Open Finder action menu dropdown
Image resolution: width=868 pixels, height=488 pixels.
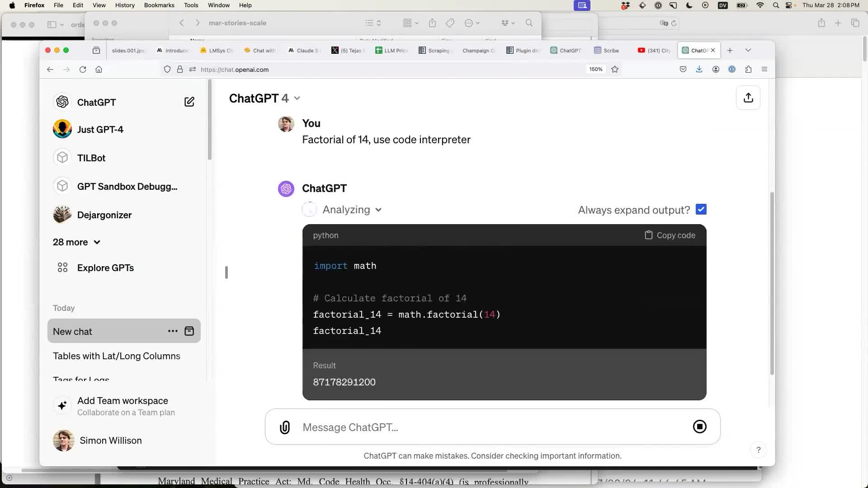(x=472, y=23)
